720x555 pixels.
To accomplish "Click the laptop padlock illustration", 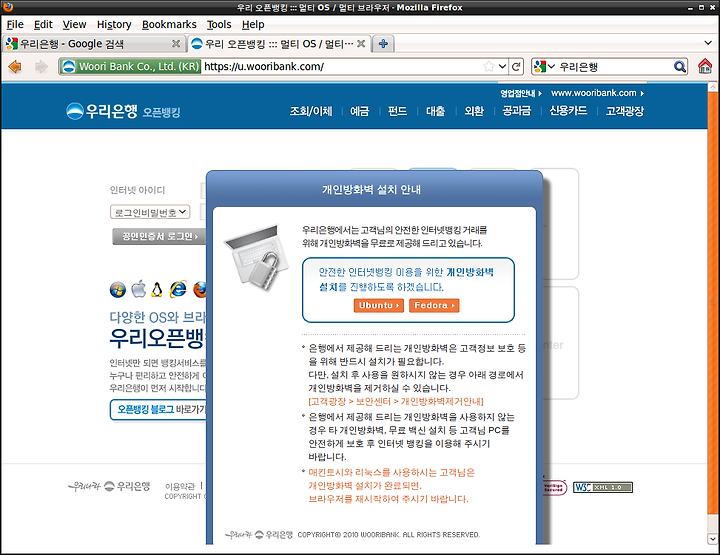I will click(257, 257).
